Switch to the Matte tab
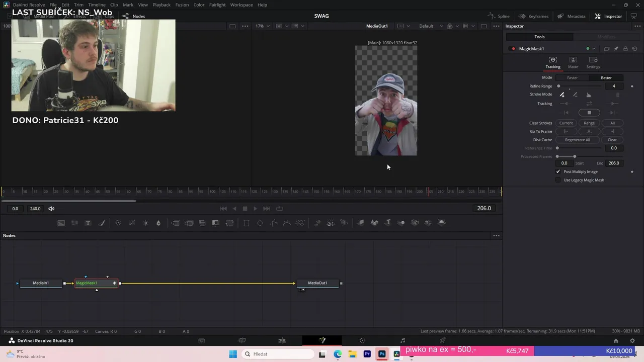The image size is (644, 362). tap(573, 63)
